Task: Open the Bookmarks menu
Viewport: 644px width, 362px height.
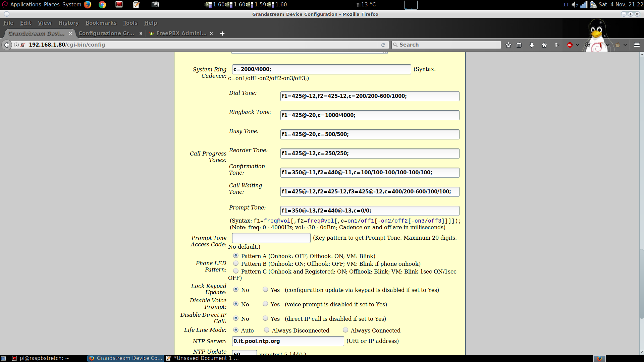Action: 101,23
